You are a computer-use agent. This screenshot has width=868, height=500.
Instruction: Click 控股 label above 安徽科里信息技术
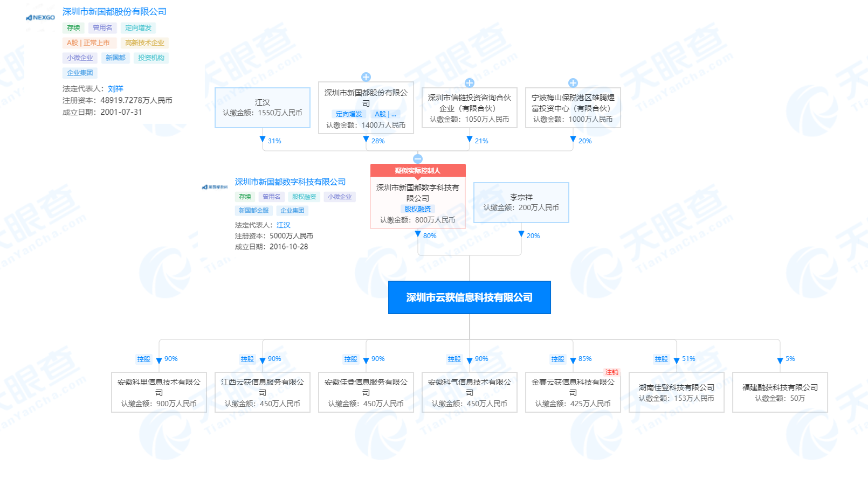click(x=143, y=359)
